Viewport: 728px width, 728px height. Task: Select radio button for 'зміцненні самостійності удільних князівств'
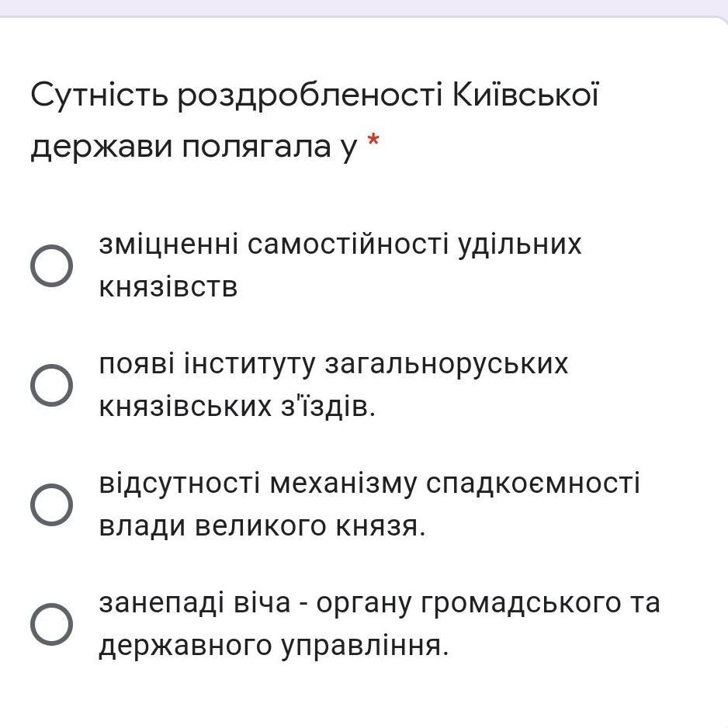[x=52, y=266]
